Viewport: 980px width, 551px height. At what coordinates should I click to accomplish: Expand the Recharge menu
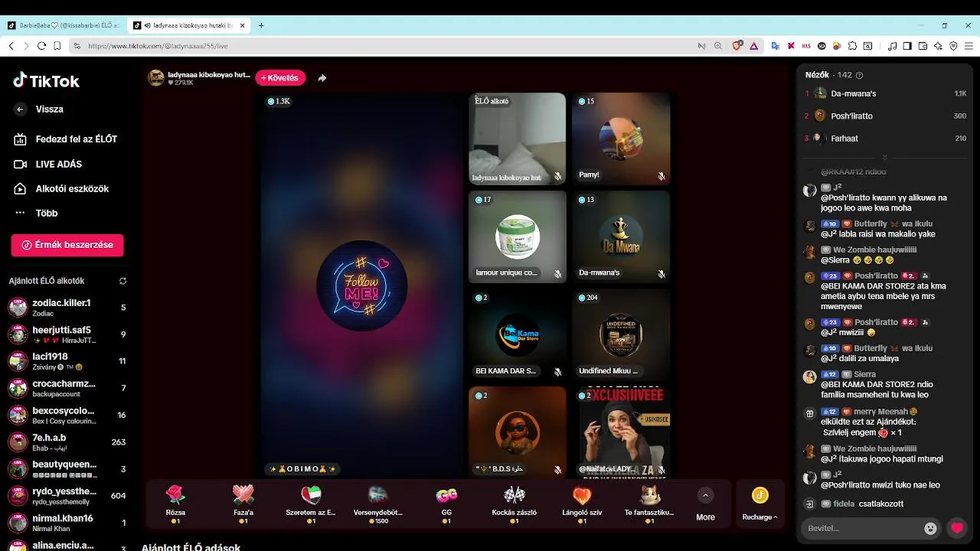tap(759, 504)
